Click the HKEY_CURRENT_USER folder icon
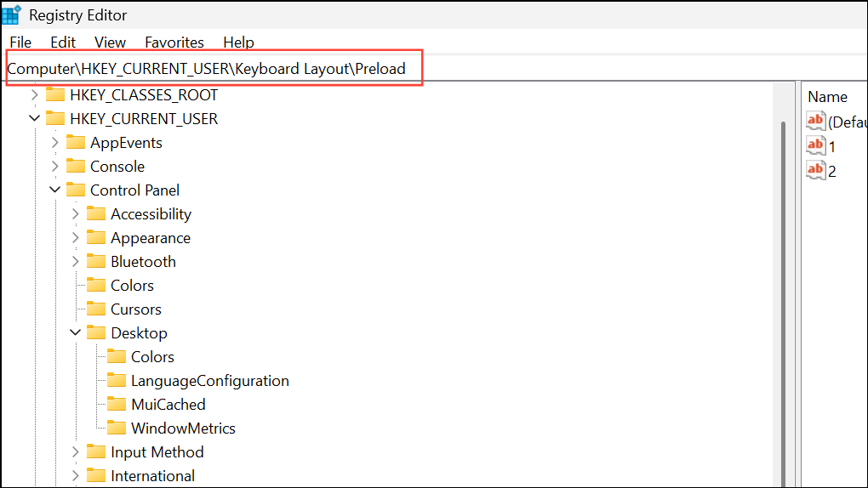 (54, 118)
